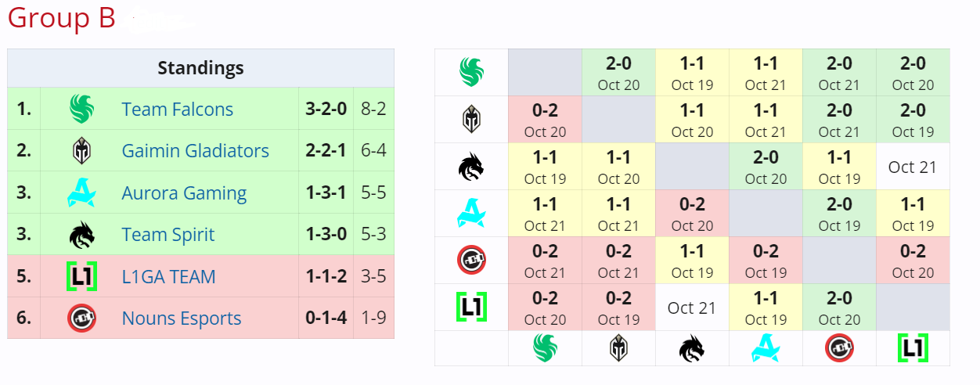
Task: Select unplayed Oct 21 cell in Team Spirit row
Action: (x=913, y=167)
